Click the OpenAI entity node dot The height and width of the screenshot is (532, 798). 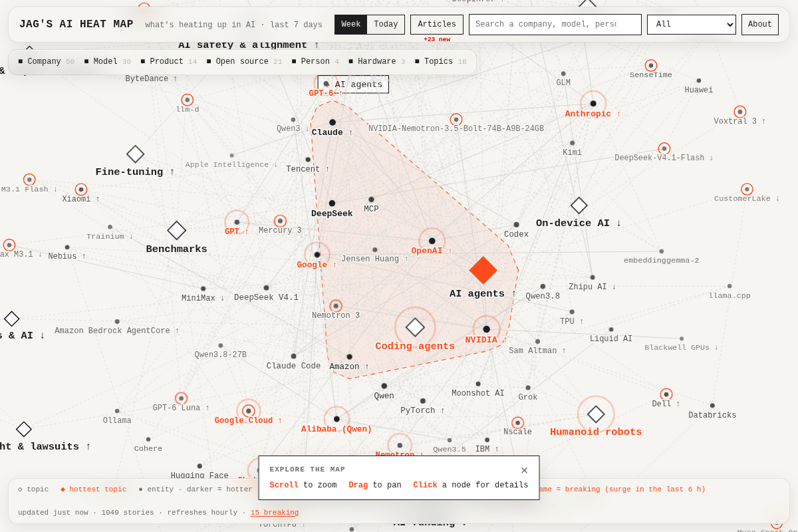pos(432,241)
